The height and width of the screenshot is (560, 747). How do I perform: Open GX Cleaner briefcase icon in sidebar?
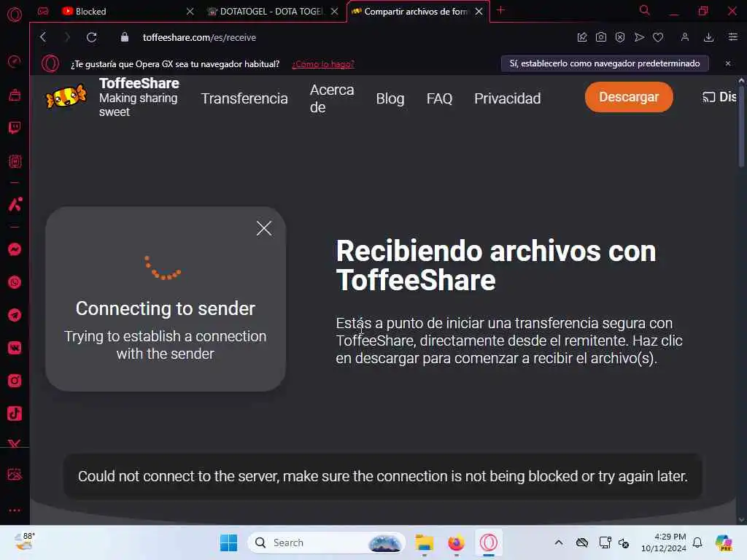tap(15, 95)
